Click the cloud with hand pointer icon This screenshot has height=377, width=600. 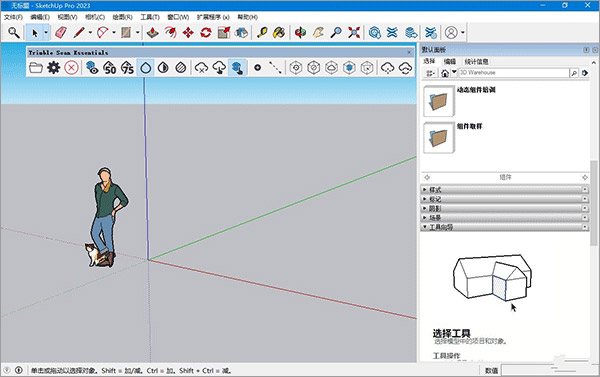click(219, 68)
